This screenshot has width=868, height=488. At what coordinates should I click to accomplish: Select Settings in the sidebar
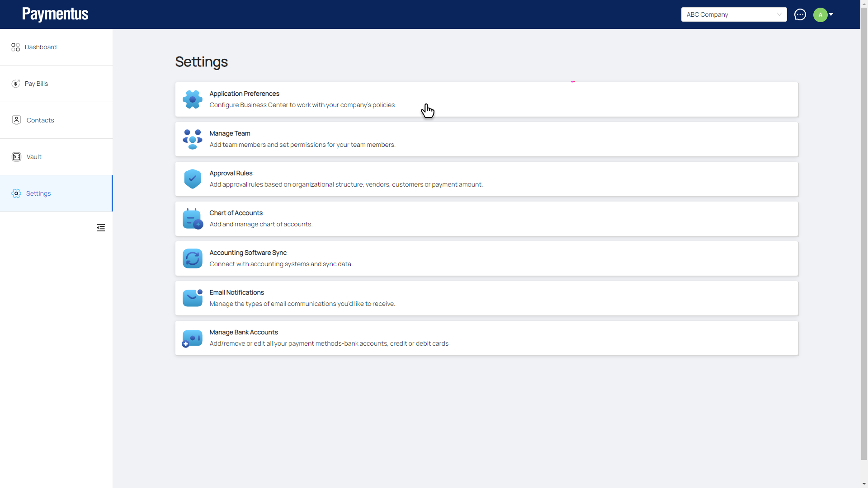(38, 193)
